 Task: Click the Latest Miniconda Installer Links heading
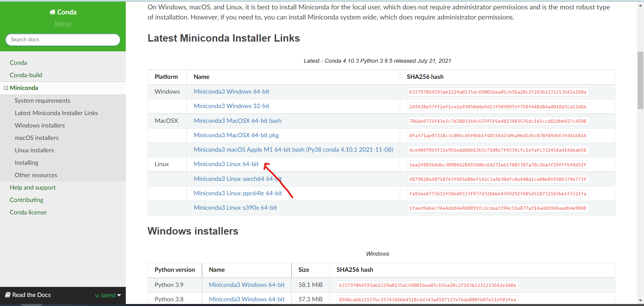[x=224, y=38]
